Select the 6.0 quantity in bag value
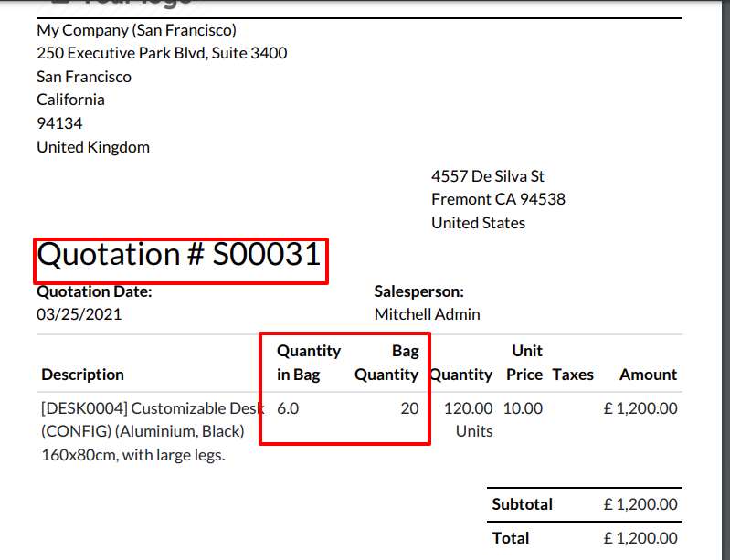 288,408
